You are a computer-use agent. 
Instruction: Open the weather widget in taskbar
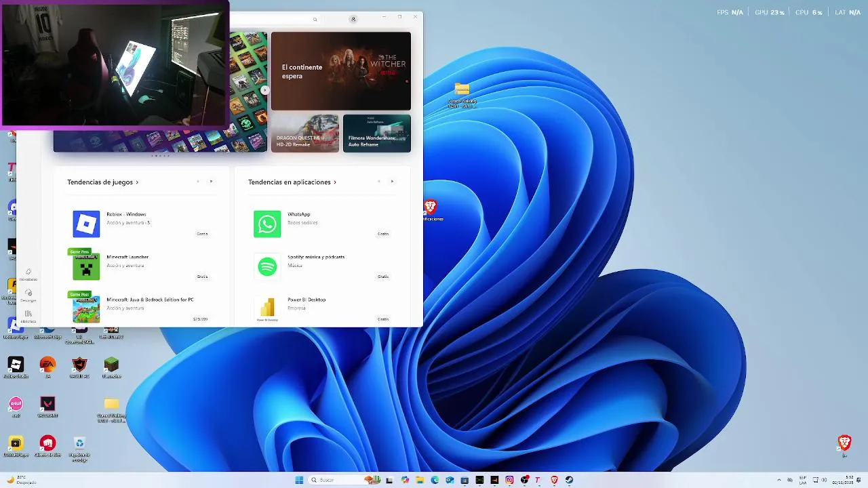[20, 480]
